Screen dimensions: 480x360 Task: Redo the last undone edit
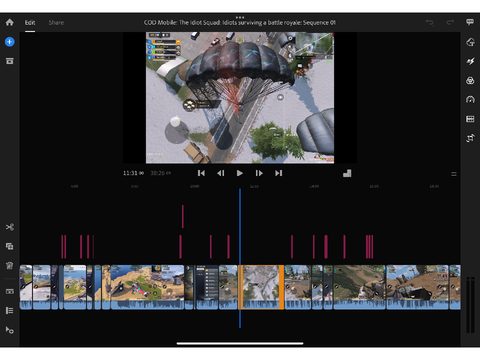tap(450, 22)
